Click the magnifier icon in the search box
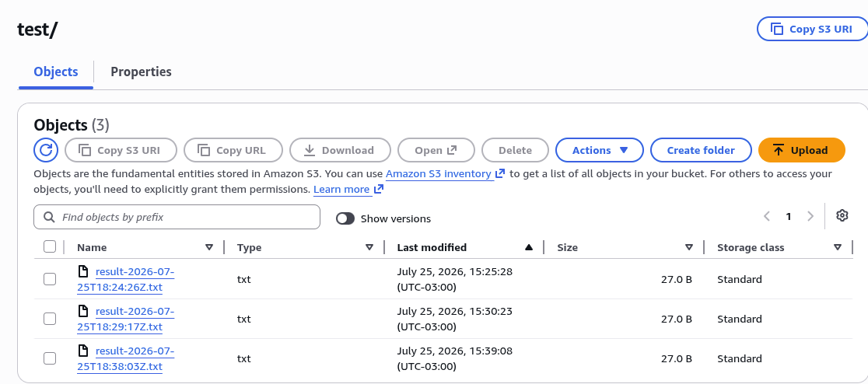 (x=49, y=217)
